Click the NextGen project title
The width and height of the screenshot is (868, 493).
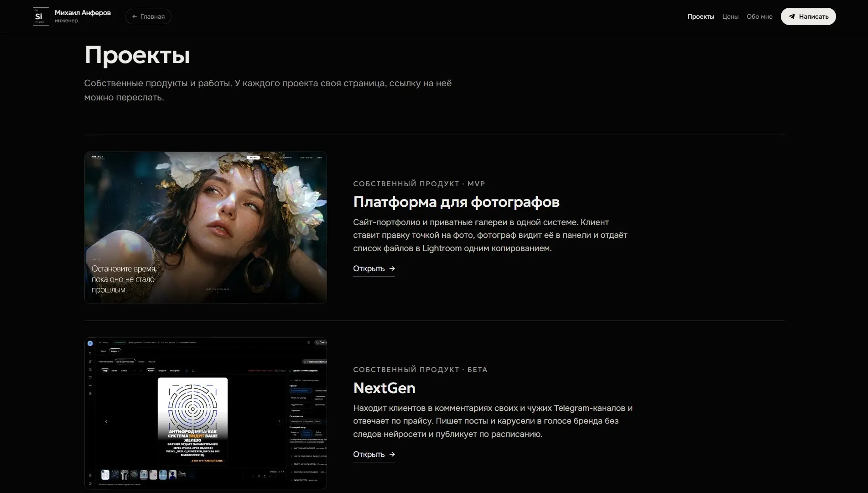(x=384, y=388)
